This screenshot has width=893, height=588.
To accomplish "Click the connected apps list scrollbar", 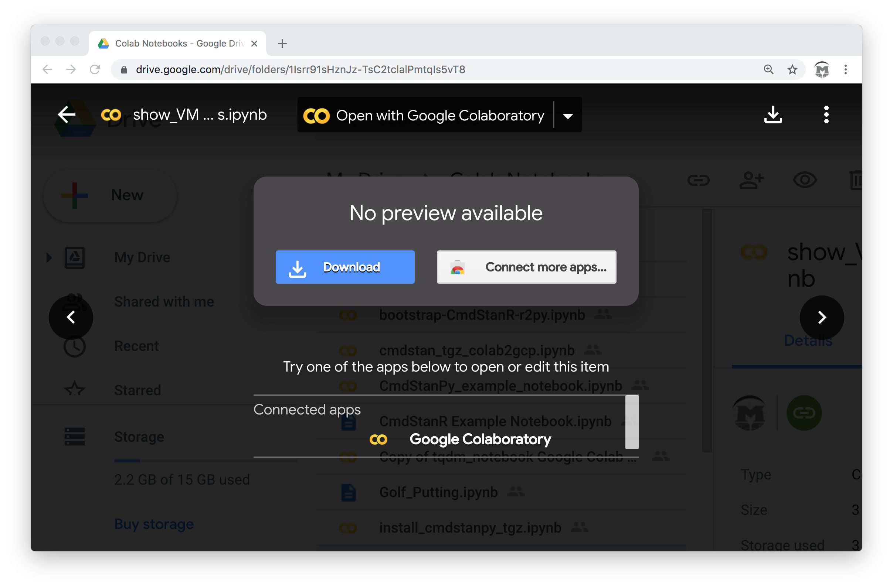I will pos(631,422).
